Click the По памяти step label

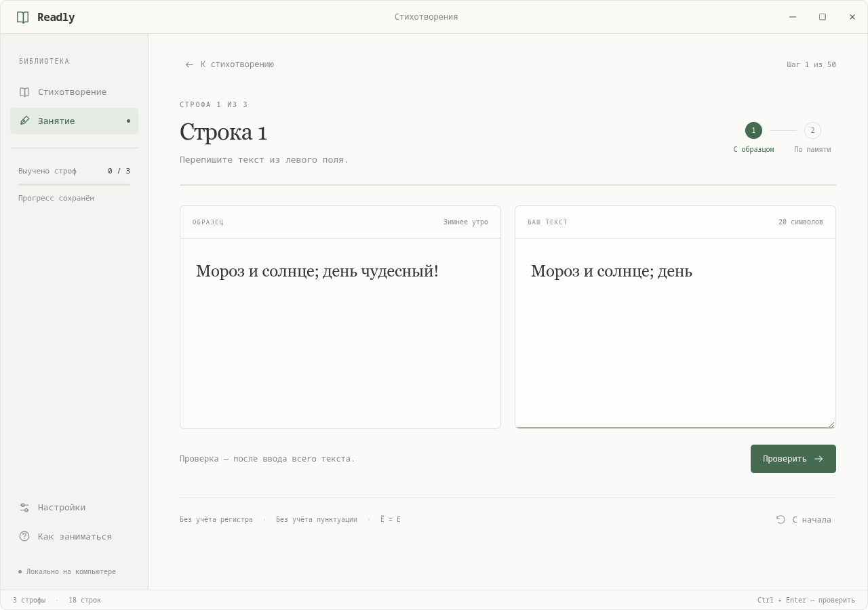pyautogui.click(x=812, y=150)
